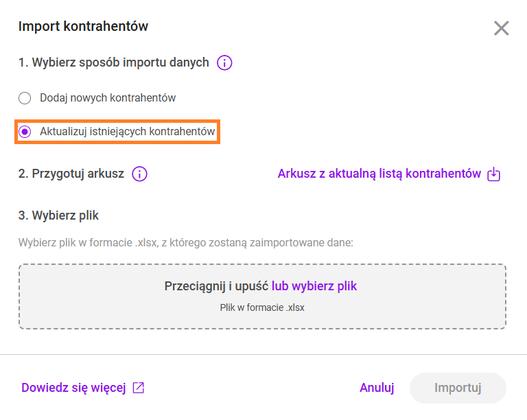
Task: Select the Aktualizuj istniejących kontrahentów radio circle
Action: tap(25, 132)
